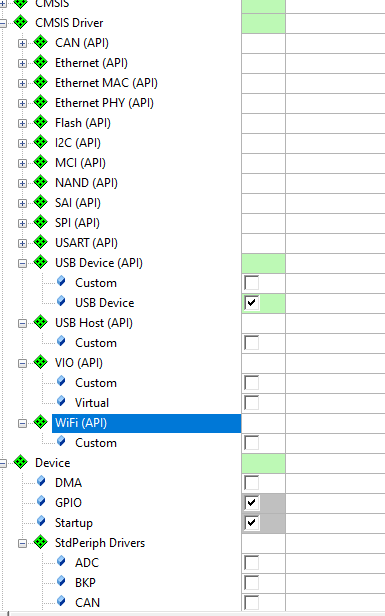Screen dimensions: 385x616
Task: Expand the MCI (API) tree node
Action: (22, 163)
